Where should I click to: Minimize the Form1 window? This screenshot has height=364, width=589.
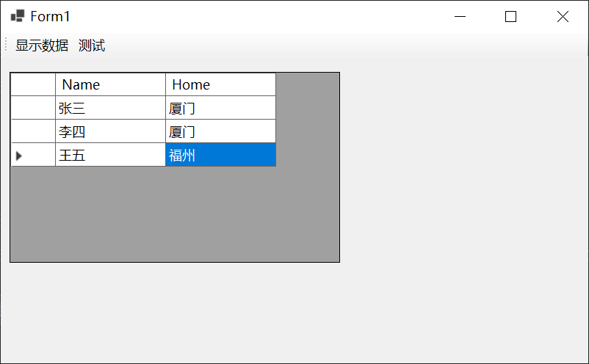click(460, 17)
